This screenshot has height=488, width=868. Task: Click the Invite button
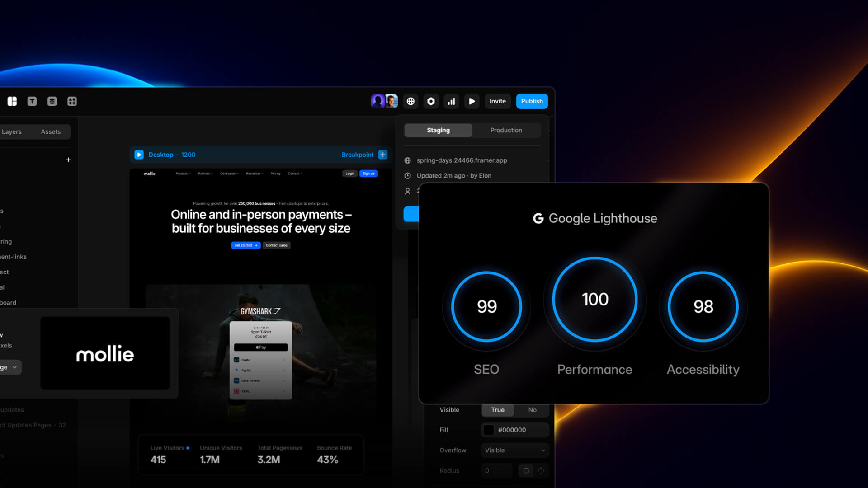pyautogui.click(x=497, y=101)
